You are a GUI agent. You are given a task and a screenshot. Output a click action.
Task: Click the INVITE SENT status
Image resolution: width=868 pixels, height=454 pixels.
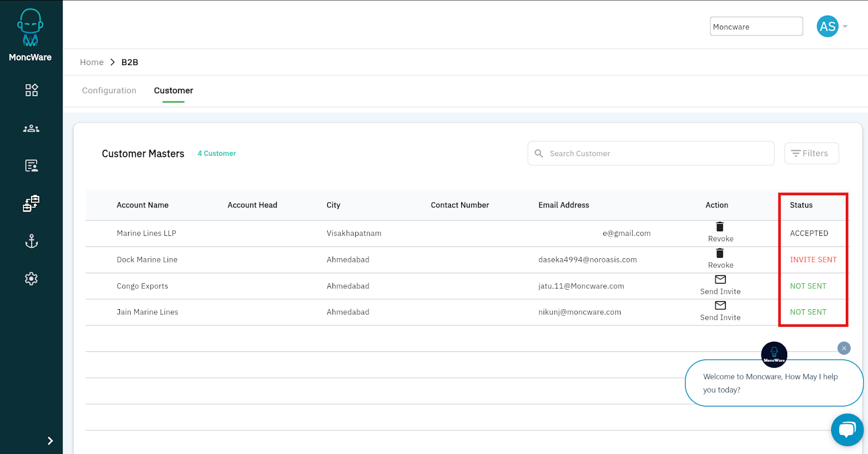click(813, 260)
